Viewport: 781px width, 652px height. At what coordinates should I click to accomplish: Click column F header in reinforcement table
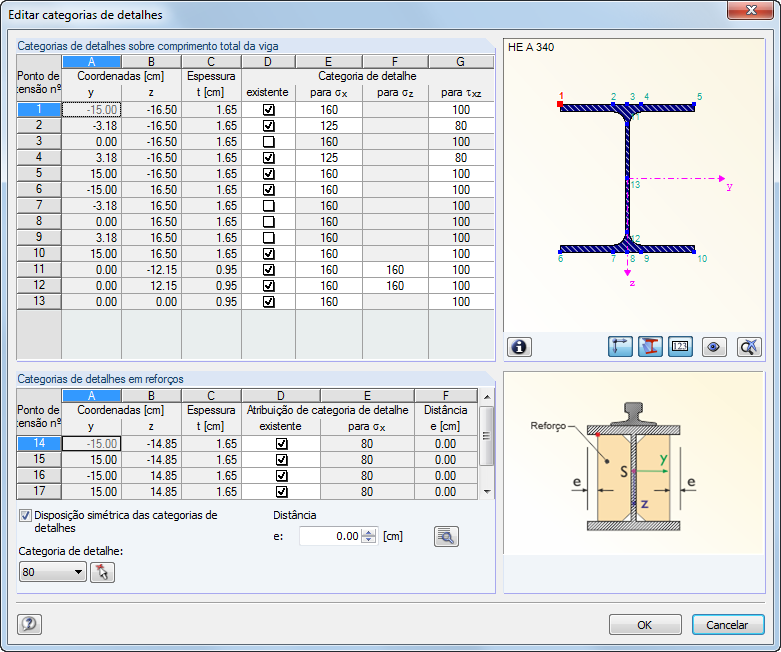(x=445, y=395)
